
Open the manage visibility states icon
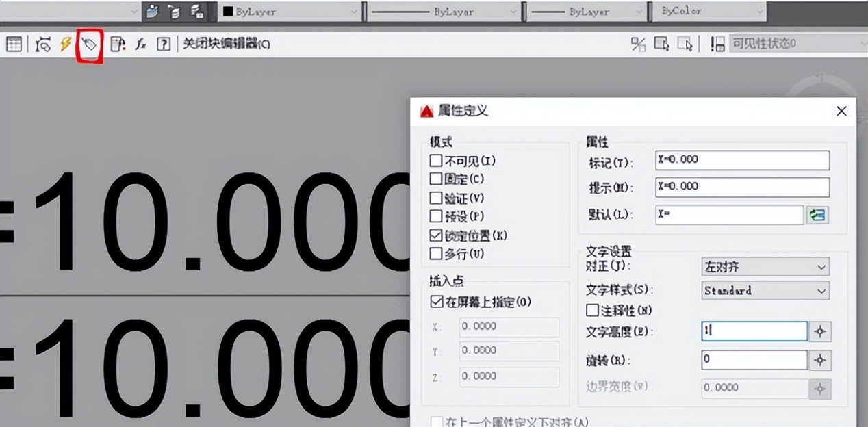[x=717, y=44]
